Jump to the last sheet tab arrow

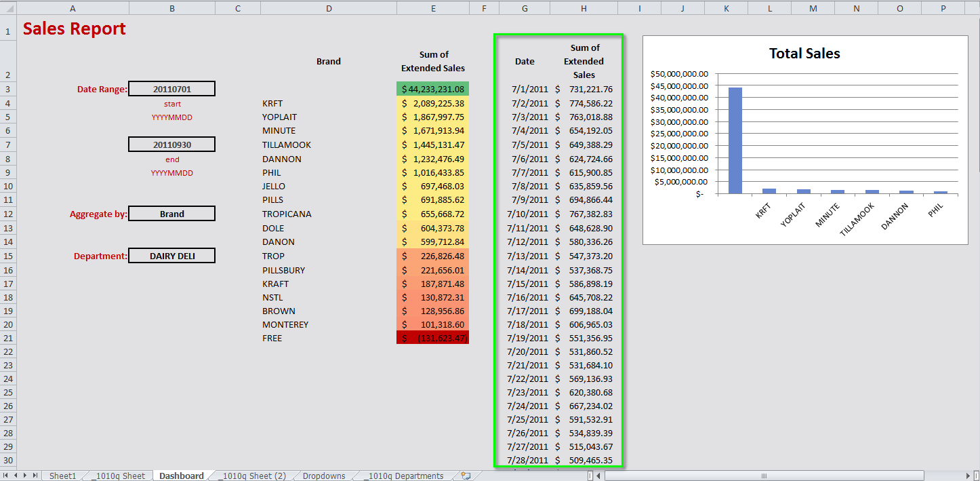(x=36, y=476)
